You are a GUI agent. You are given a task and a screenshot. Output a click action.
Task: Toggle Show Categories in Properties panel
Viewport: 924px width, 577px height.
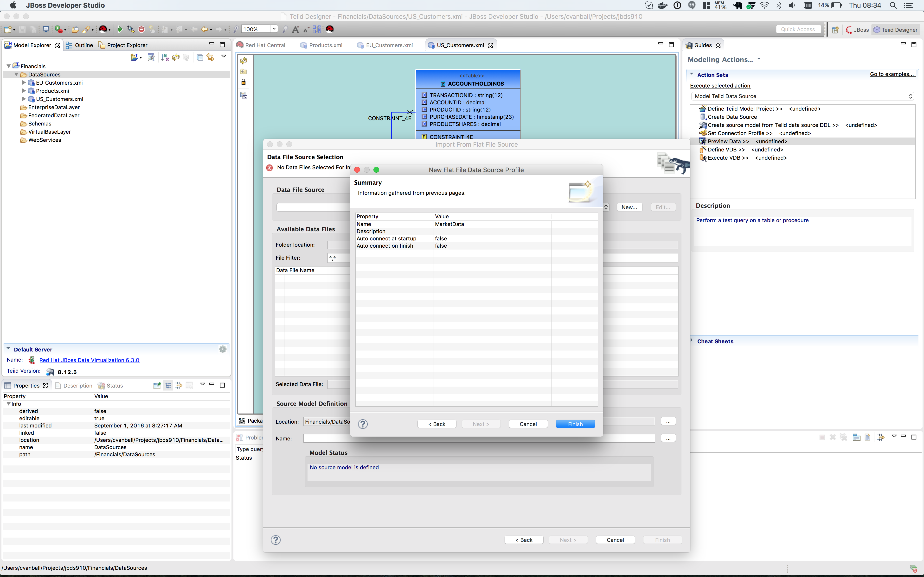click(x=168, y=385)
